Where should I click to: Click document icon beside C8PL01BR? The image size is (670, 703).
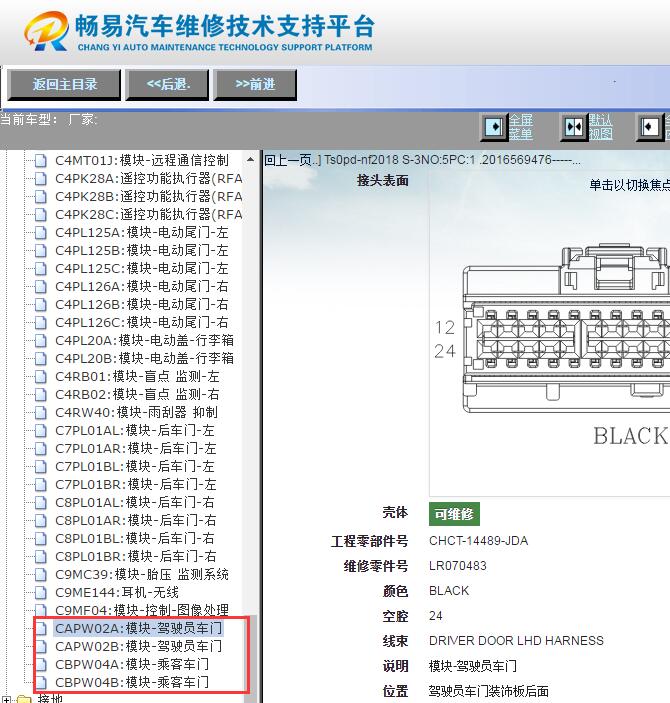[40, 556]
